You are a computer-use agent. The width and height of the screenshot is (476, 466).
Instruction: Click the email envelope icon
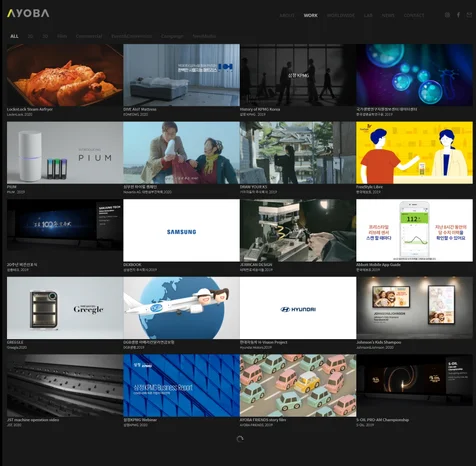point(469,15)
